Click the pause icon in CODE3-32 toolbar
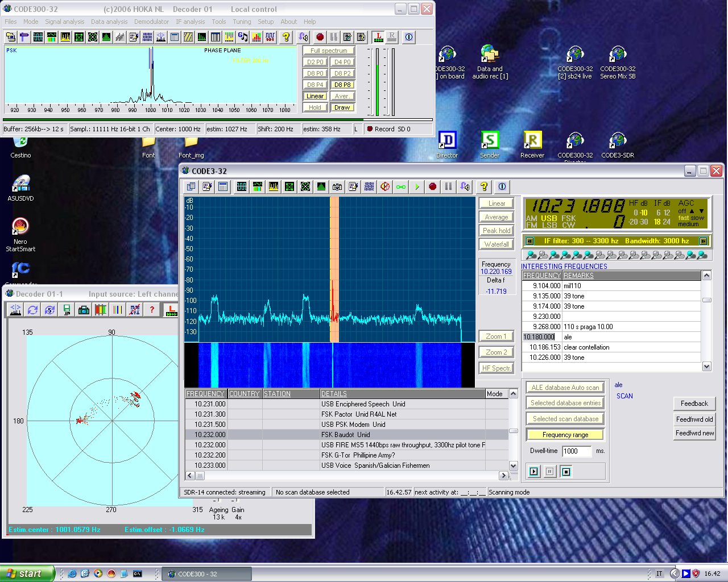This screenshot has width=728, height=582. (x=449, y=186)
